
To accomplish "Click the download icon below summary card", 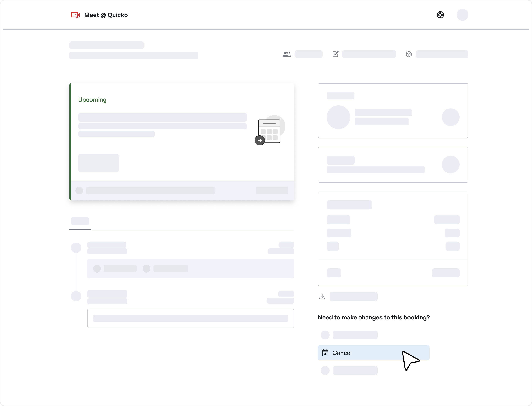I will [322, 297].
